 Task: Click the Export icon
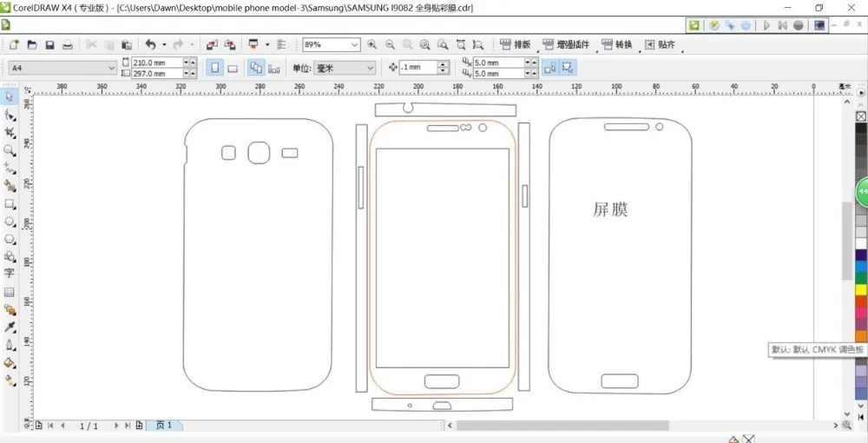click(x=230, y=45)
